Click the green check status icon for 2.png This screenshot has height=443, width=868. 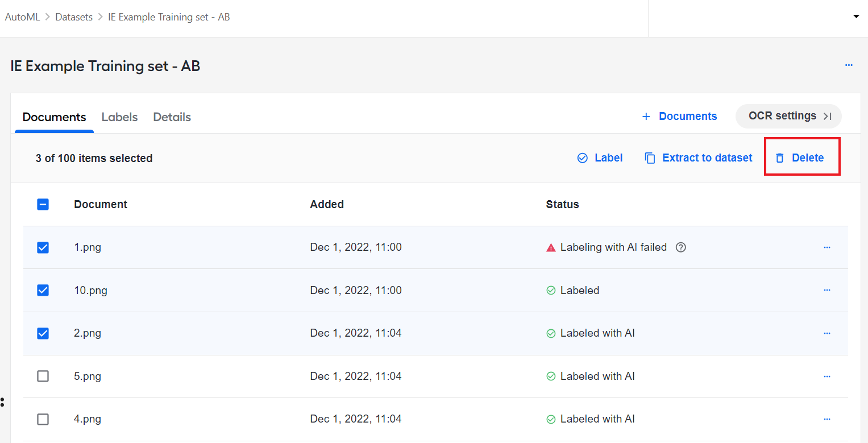point(551,334)
